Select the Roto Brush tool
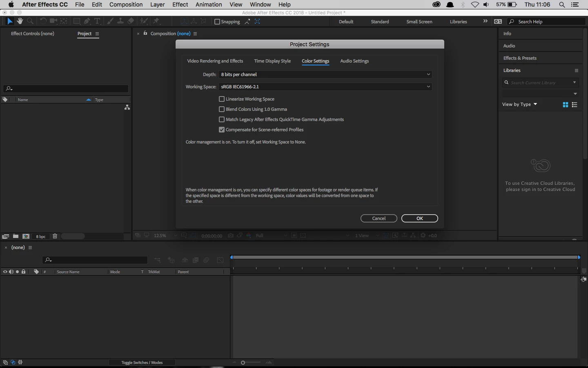This screenshot has height=368, width=588. click(144, 21)
